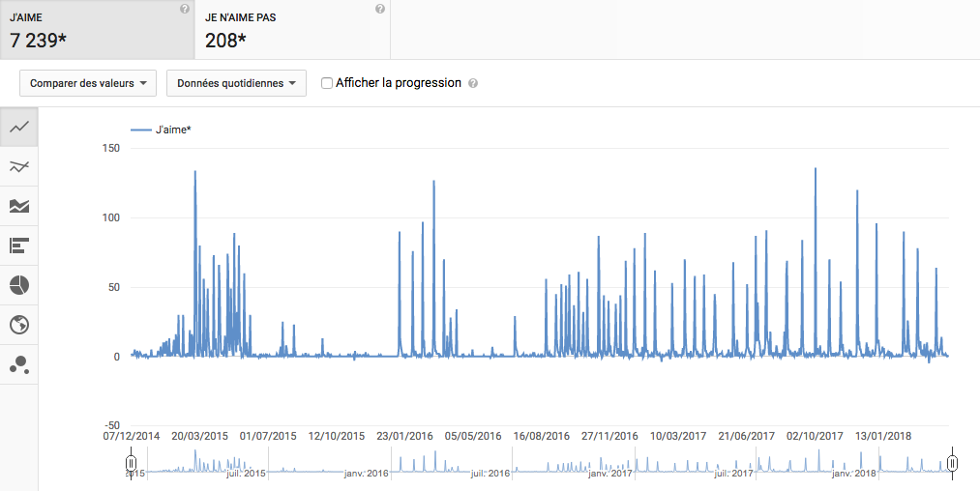The height and width of the screenshot is (491, 980).
Task: Click help icon on JE N'AIME PAS card
Action: 379,10
